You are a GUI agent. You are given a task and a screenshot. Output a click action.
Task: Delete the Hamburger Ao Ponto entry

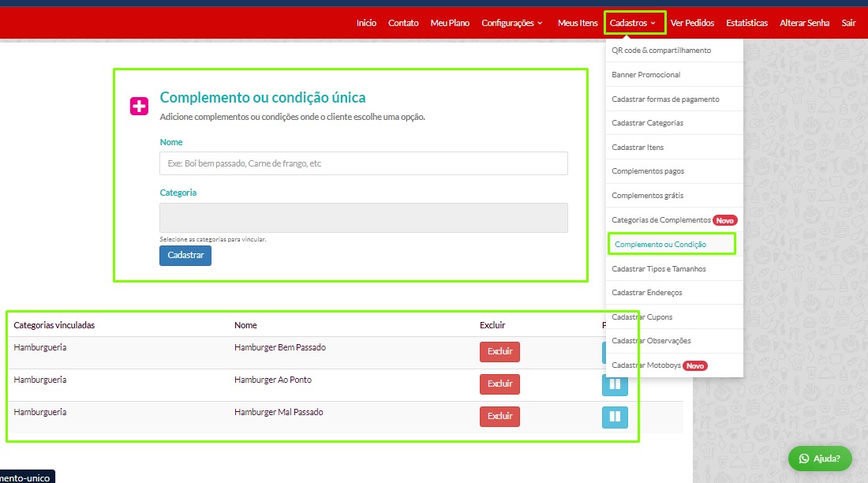499,384
